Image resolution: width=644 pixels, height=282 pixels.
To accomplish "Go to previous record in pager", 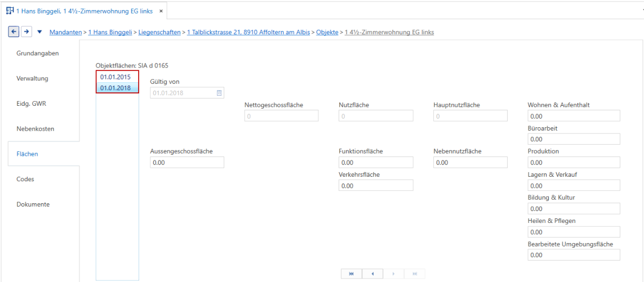I will tap(372, 274).
